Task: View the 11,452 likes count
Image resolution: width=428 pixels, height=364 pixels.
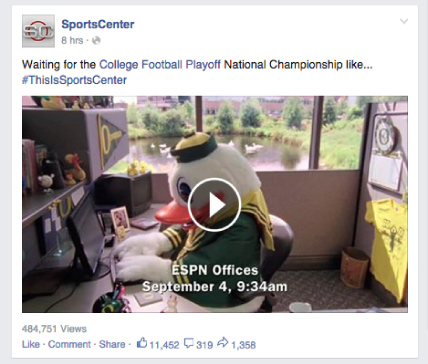Action: point(164,345)
